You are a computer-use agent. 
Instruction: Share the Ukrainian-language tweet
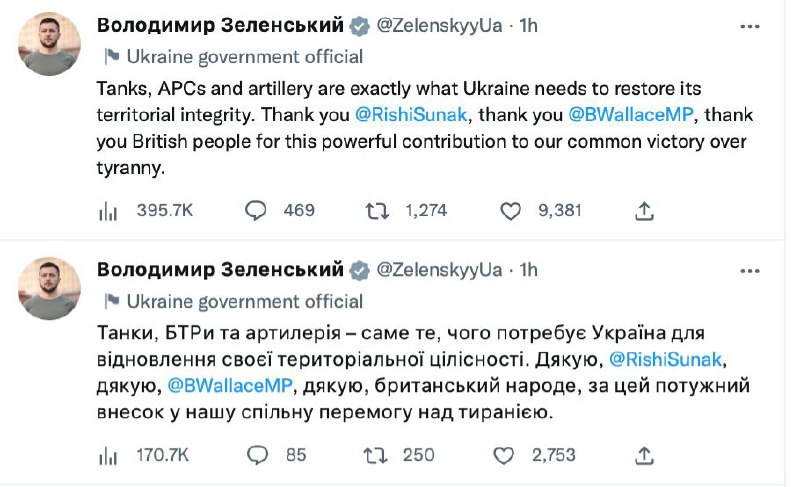coord(645,455)
